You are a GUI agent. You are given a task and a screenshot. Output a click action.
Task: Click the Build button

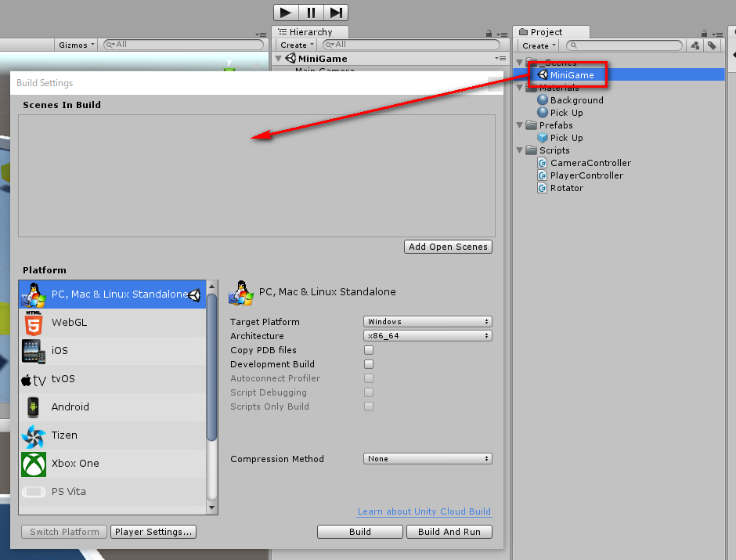click(x=360, y=532)
